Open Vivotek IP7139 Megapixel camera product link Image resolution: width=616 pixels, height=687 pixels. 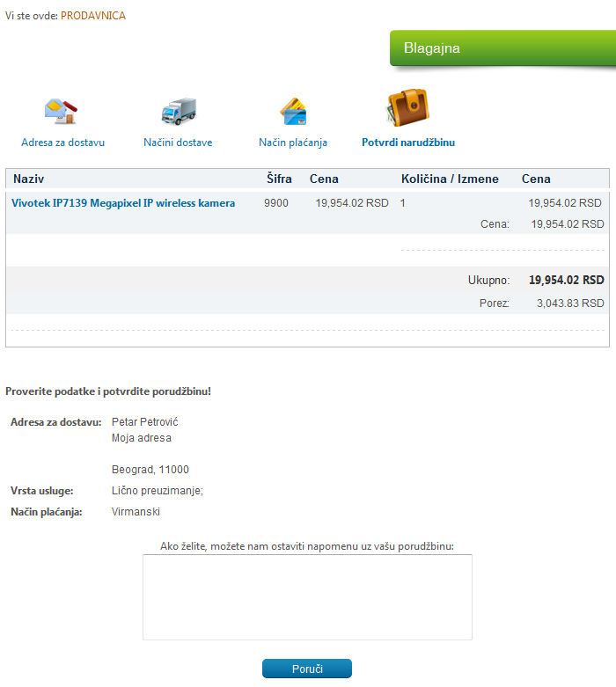(123, 203)
